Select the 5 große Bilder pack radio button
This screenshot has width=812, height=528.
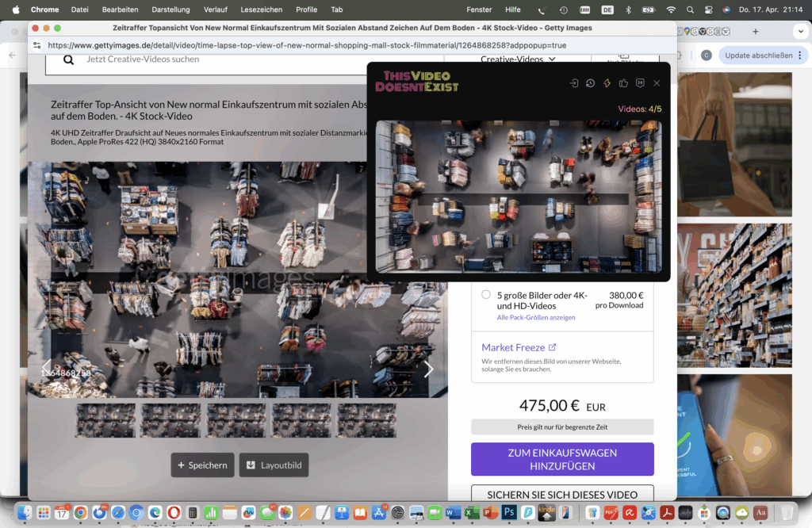[x=486, y=295]
